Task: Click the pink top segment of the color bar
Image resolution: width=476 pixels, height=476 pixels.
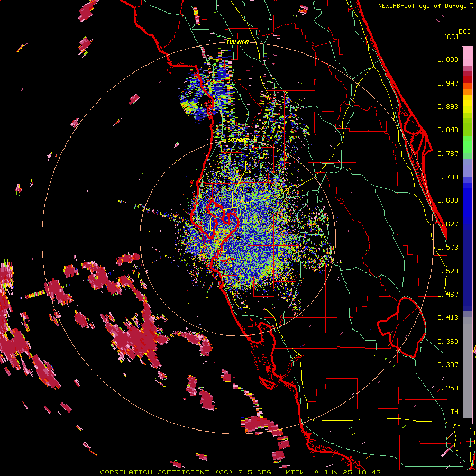Action: (467, 56)
